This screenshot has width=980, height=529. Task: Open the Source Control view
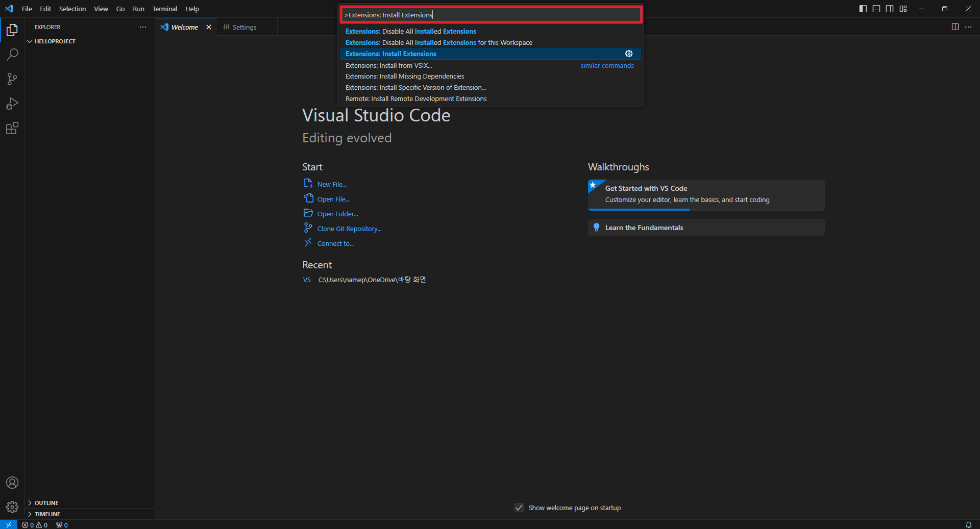[x=12, y=79]
